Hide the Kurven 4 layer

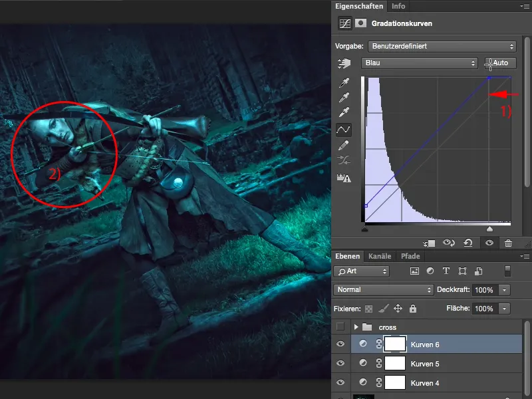[x=340, y=382]
